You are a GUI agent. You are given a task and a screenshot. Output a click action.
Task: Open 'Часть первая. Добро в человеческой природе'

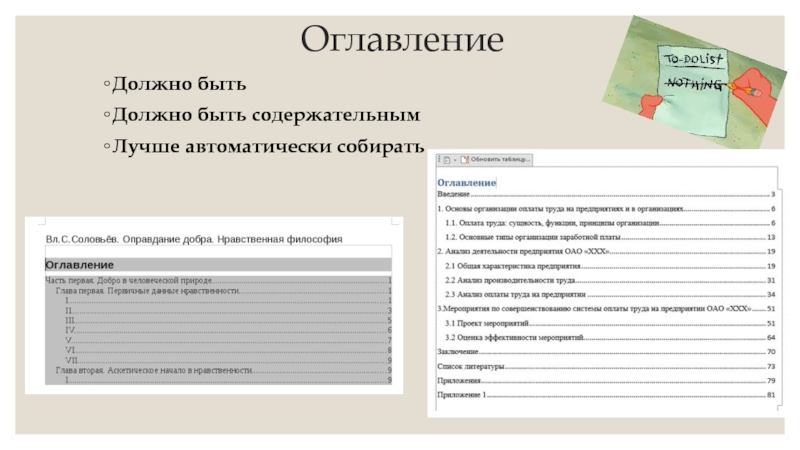click(x=218, y=281)
